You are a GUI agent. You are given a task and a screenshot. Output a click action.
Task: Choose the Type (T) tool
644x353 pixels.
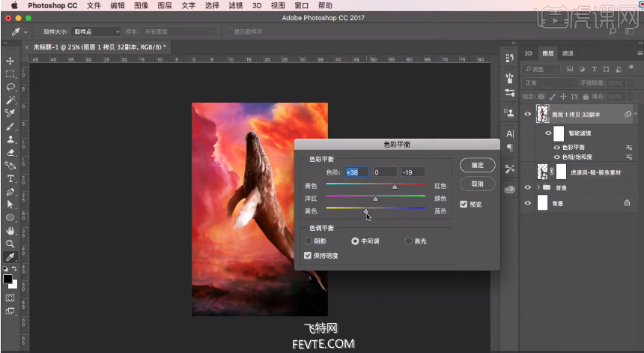[10, 178]
